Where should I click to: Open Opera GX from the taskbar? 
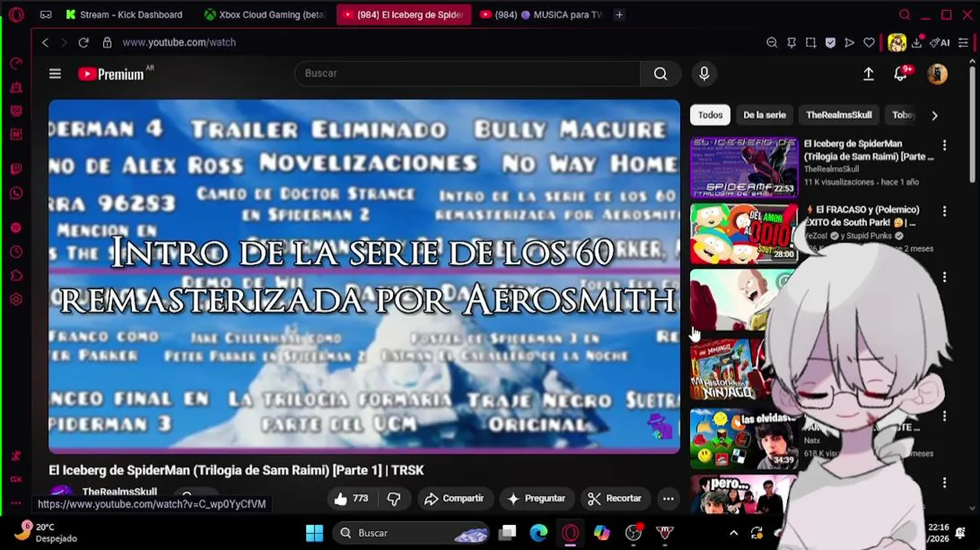pos(570,532)
